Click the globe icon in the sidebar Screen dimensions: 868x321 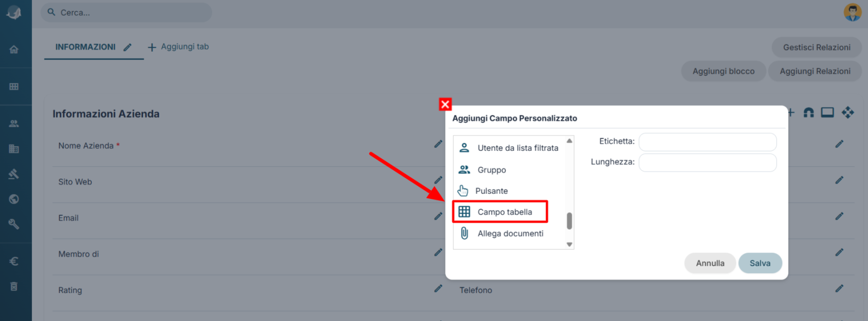click(14, 199)
